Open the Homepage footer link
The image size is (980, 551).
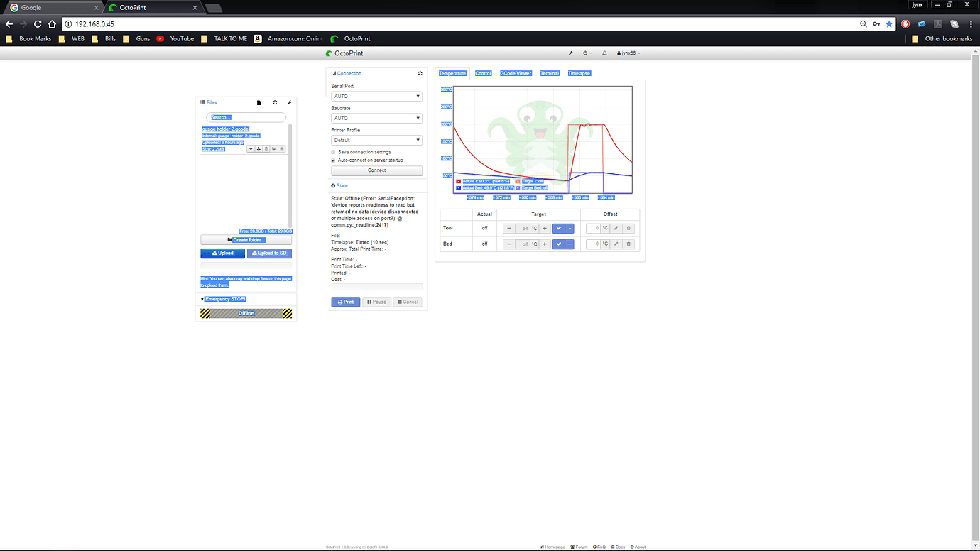pos(553,547)
